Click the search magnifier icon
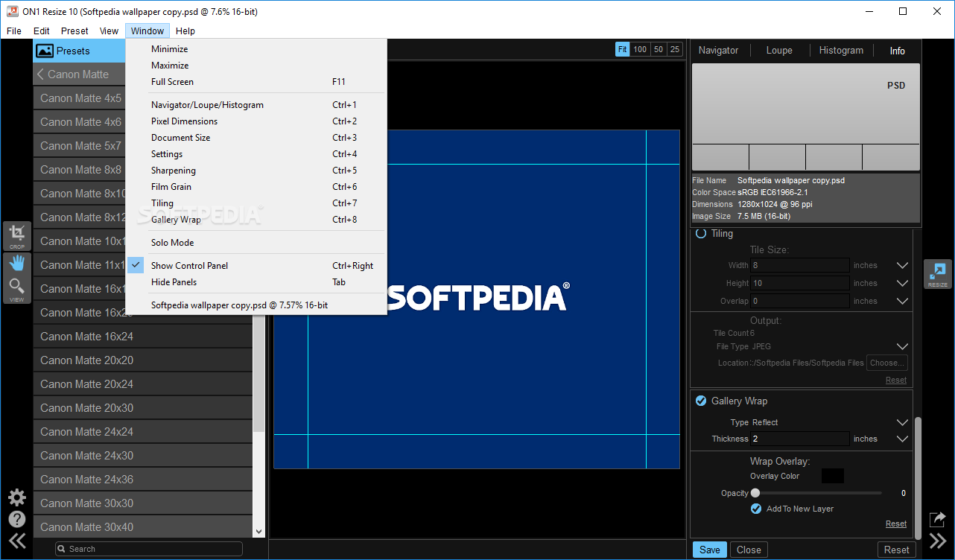 tap(63, 549)
